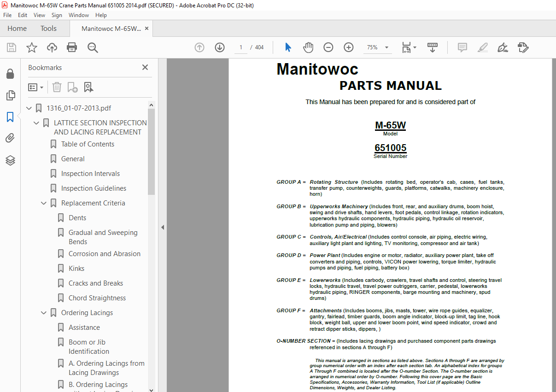Find current bookmark icon
This screenshot has width=556, height=392.
(x=88, y=87)
